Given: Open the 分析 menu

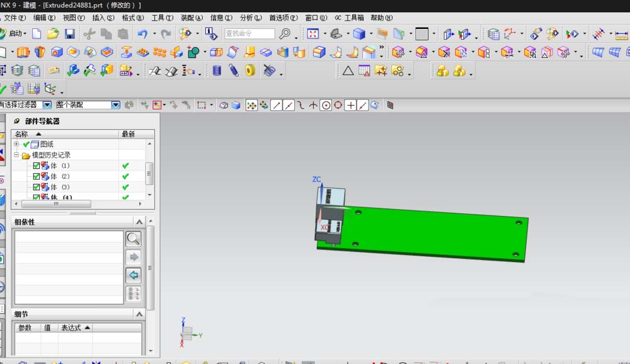Looking at the screenshot, I should (251, 18).
